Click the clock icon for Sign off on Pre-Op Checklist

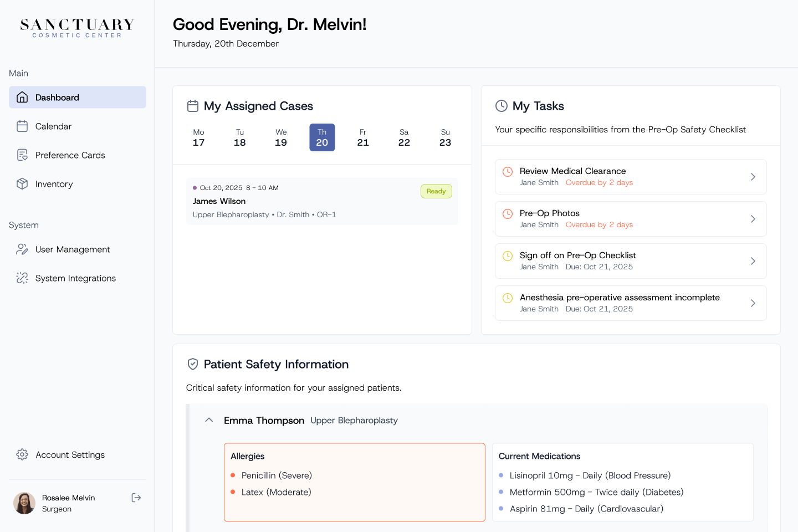click(x=508, y=256)
